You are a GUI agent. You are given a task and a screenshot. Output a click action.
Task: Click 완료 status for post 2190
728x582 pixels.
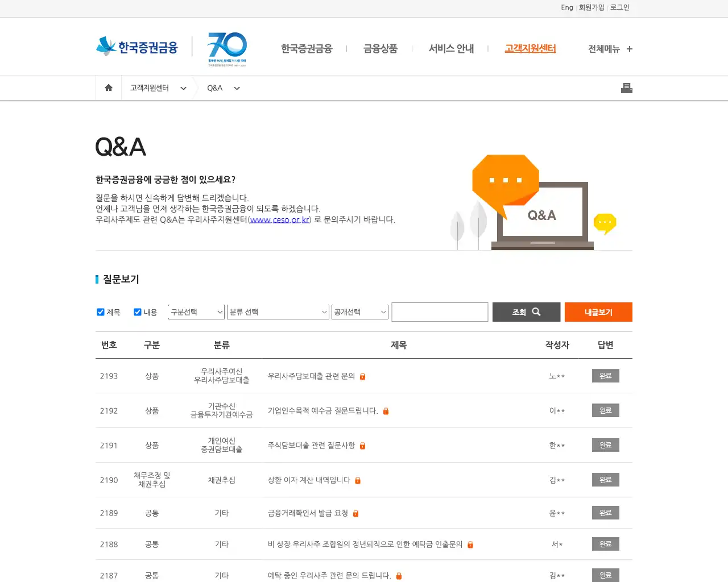pos(606,480)
